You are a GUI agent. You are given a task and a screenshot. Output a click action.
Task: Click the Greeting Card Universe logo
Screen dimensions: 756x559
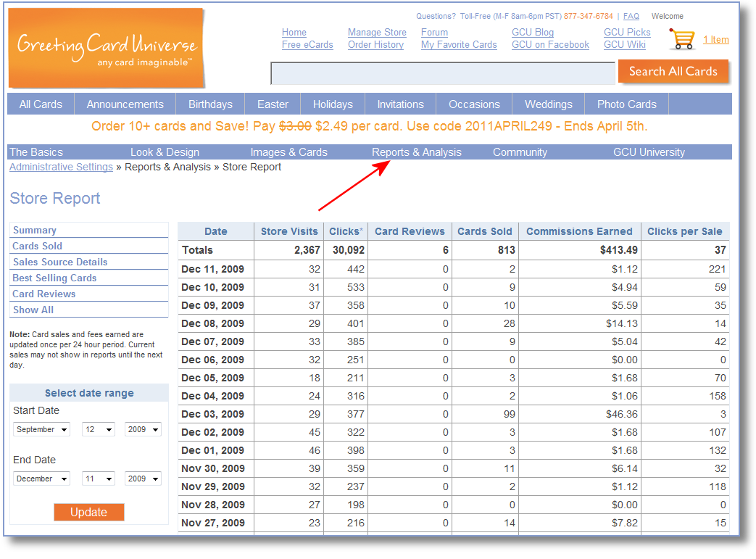107,48
